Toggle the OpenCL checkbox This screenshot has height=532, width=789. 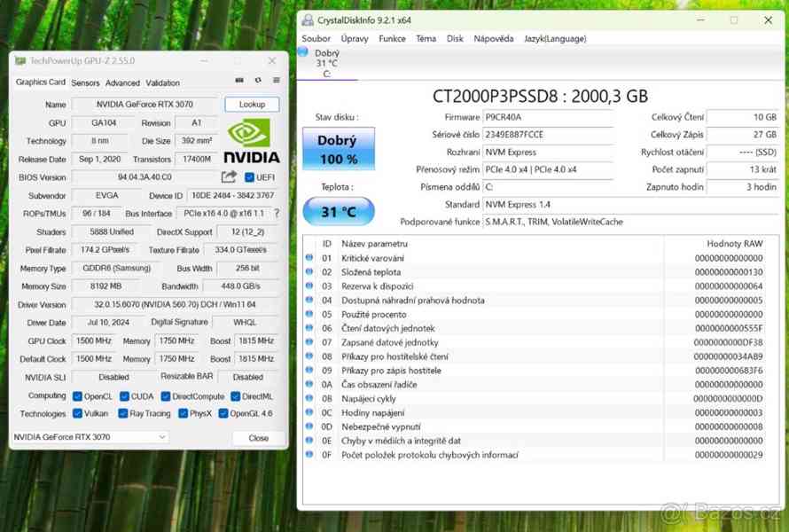click(x=77, y=396)
